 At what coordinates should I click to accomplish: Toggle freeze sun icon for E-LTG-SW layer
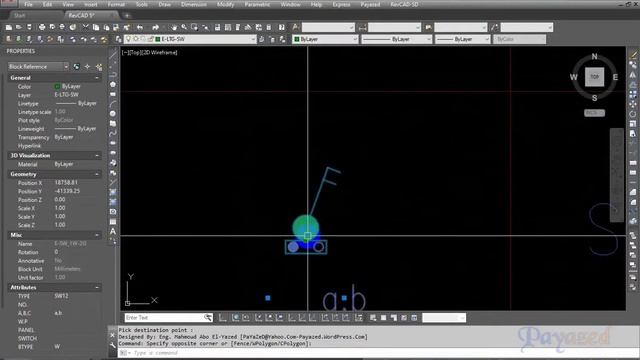(136, 39)
